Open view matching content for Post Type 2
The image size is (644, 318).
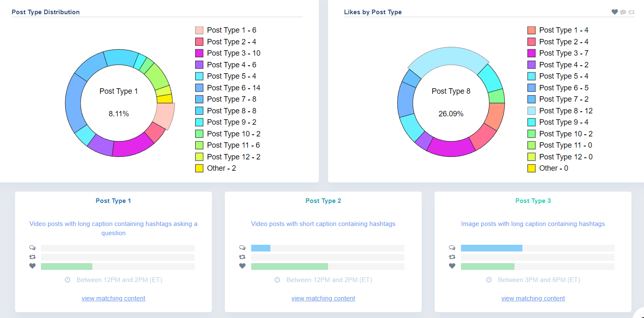323,298
